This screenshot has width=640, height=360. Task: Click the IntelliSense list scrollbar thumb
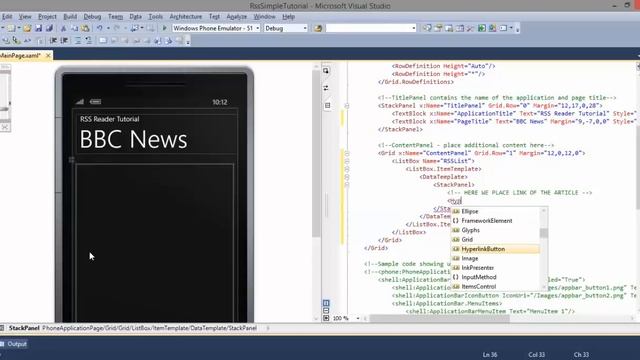tap(544, 233)
